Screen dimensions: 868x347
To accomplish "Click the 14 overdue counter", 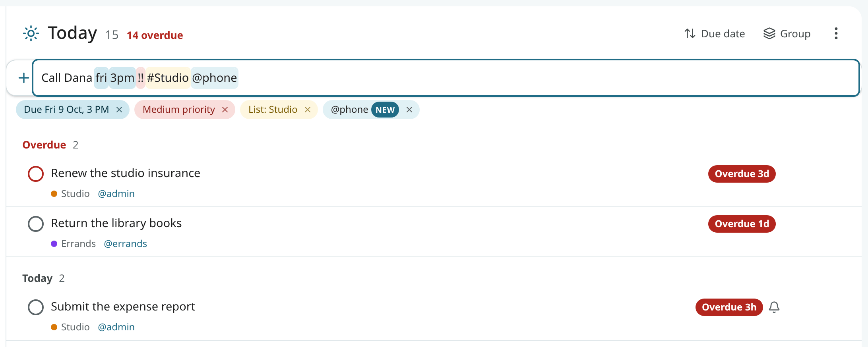I will 155,35.
